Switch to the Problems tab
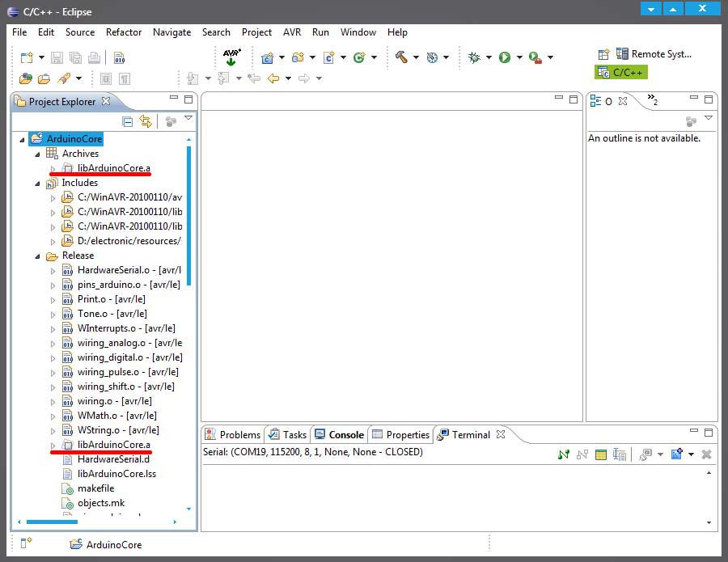This screenshot has height=562, width=728. (233, 434)
